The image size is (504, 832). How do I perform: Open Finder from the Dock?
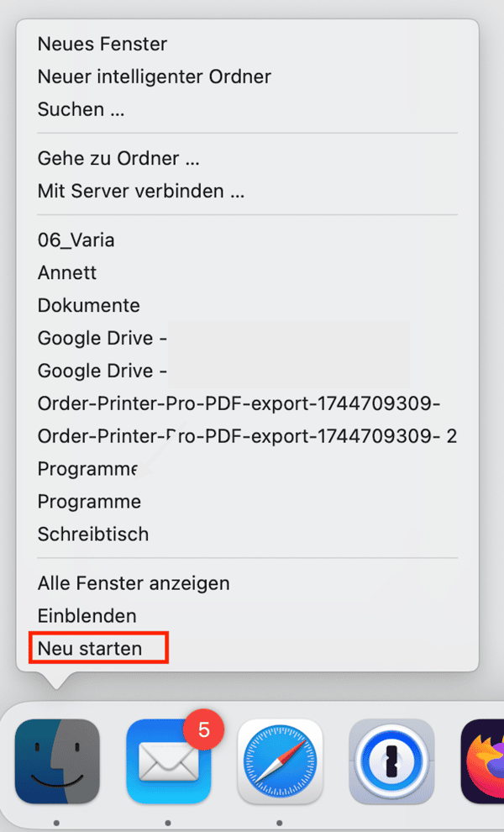[x=57, y=761]
